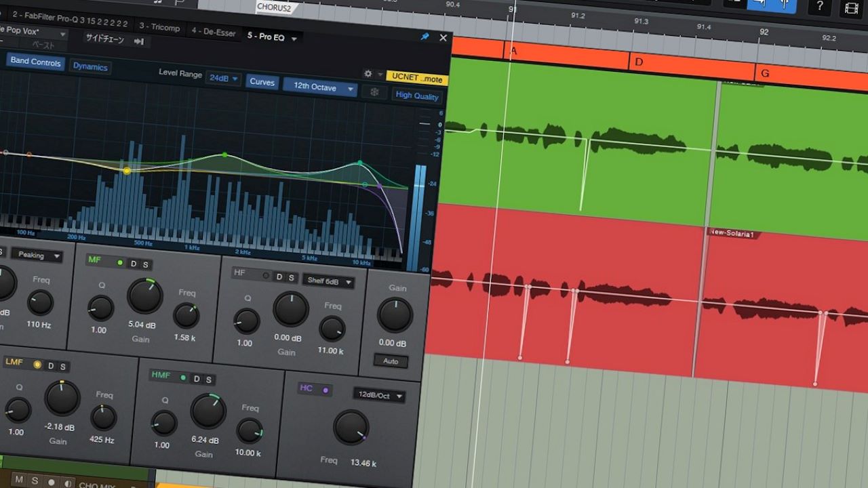Toggle the Dynamics view
The width and height of the screenshot is (868, 488).
(90, 66)
